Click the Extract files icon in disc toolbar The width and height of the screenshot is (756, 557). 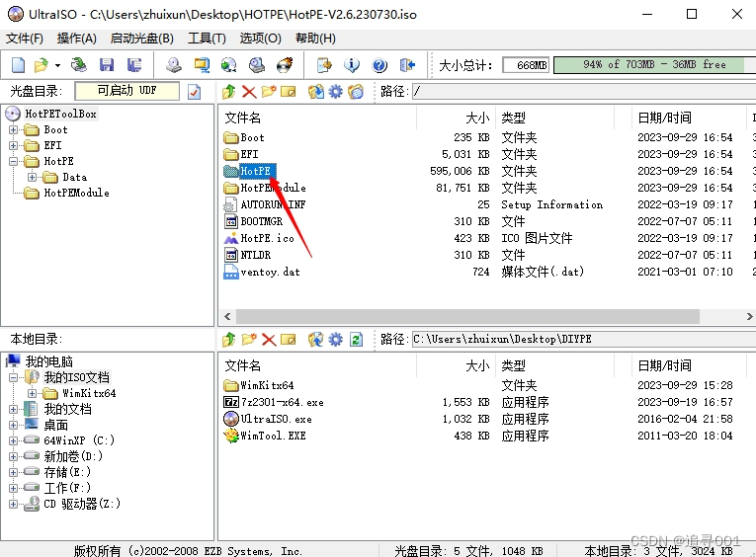pos(316,92)
